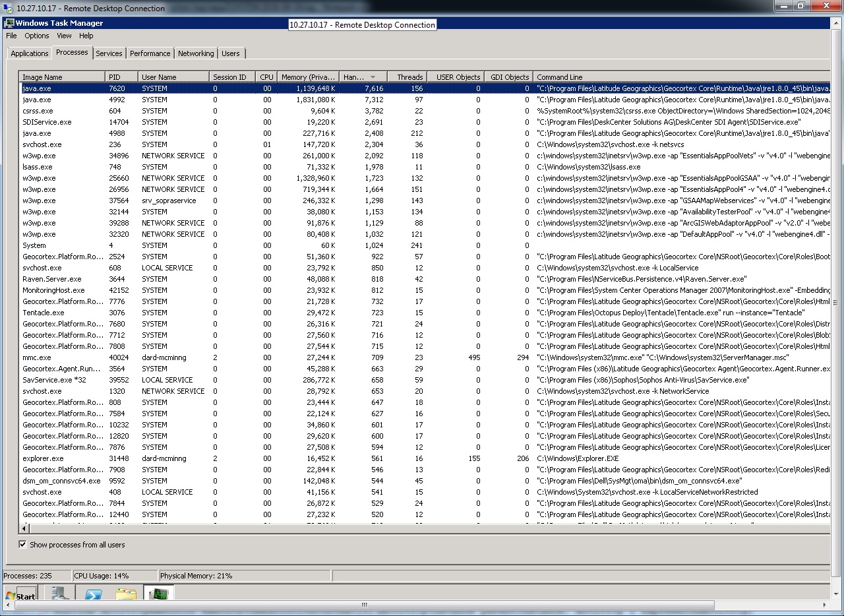Viewport: 844px width, 616px height.
Task: Switch to the Users tab
Action: click(231, 53)
